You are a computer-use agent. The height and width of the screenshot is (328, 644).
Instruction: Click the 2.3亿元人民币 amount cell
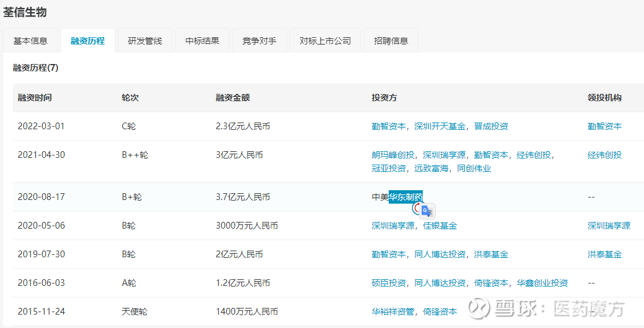tap(242, 126)
